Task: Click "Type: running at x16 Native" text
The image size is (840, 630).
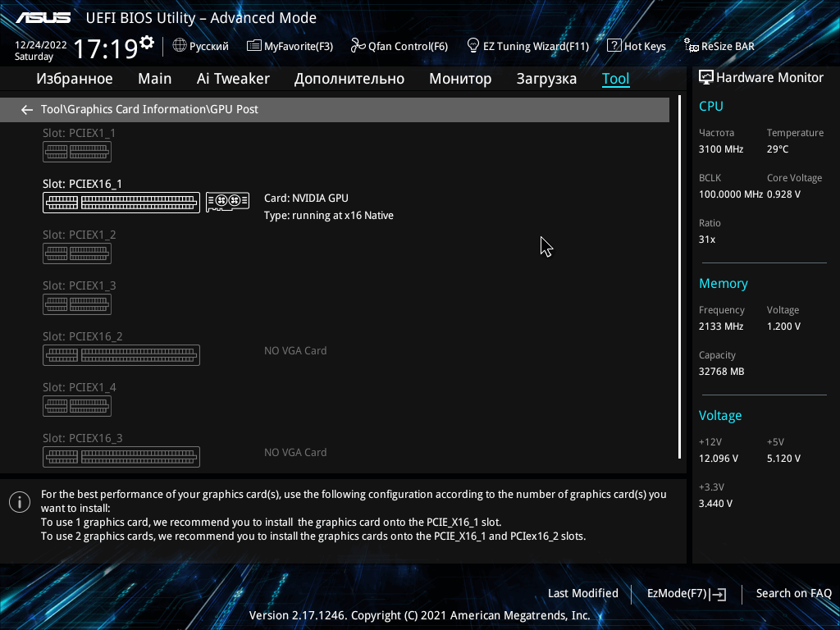Action: click(329, 216)
